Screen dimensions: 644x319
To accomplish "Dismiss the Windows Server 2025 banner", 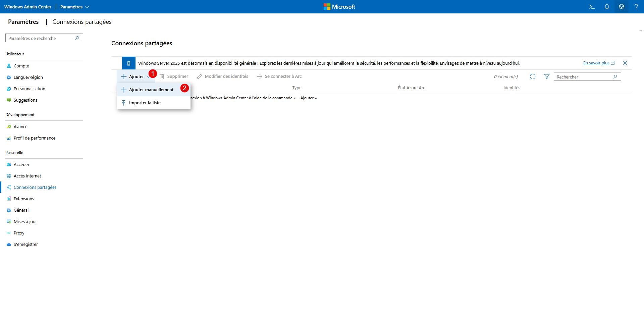I will coord(625,63).
